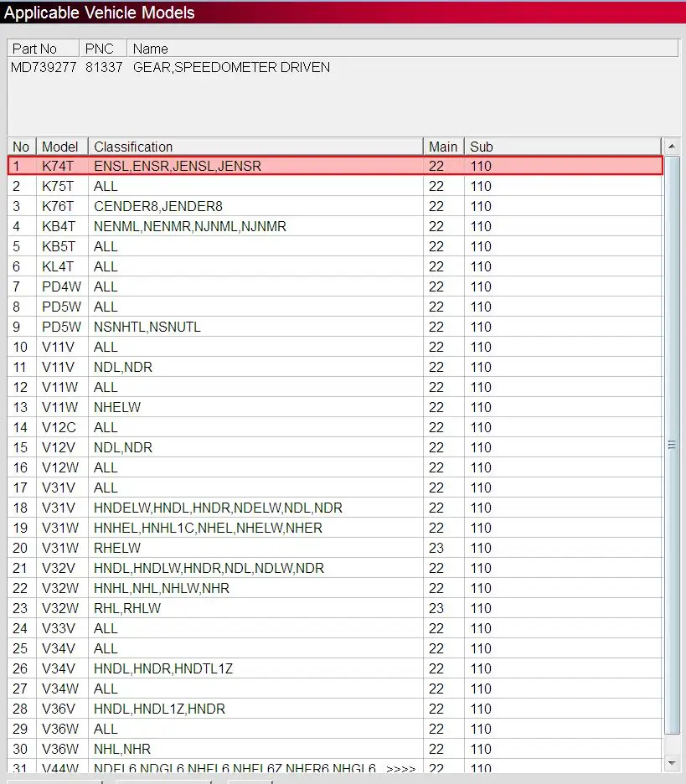Click the Name column header in the part list
The image size is (686, 784).
pyautogui.click(x=403, y=49)
